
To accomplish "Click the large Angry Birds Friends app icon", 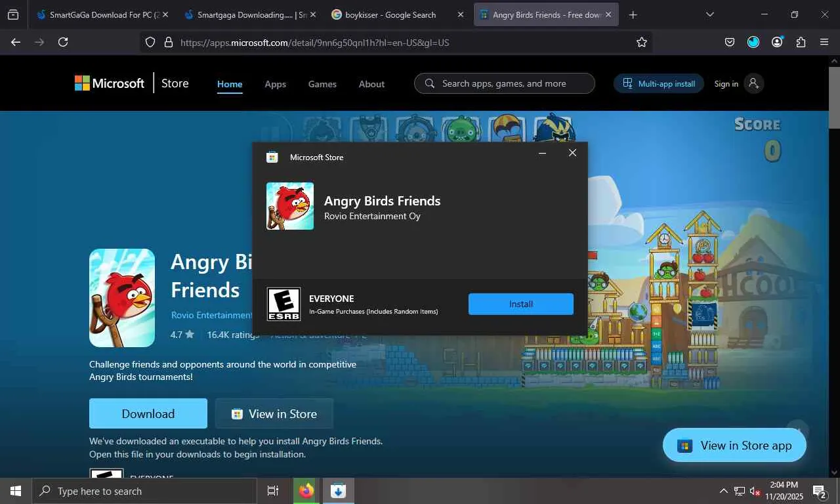I will (x=122, y=298).
